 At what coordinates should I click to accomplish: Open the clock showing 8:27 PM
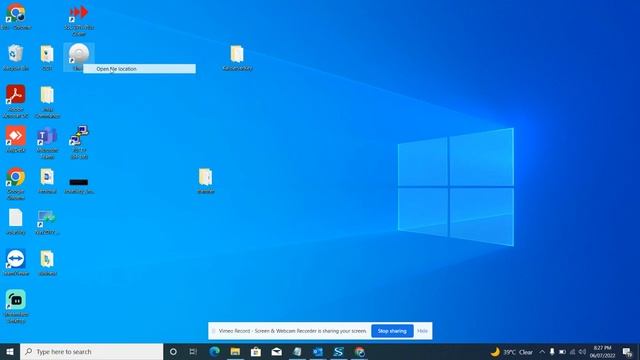tap(602, 352)
